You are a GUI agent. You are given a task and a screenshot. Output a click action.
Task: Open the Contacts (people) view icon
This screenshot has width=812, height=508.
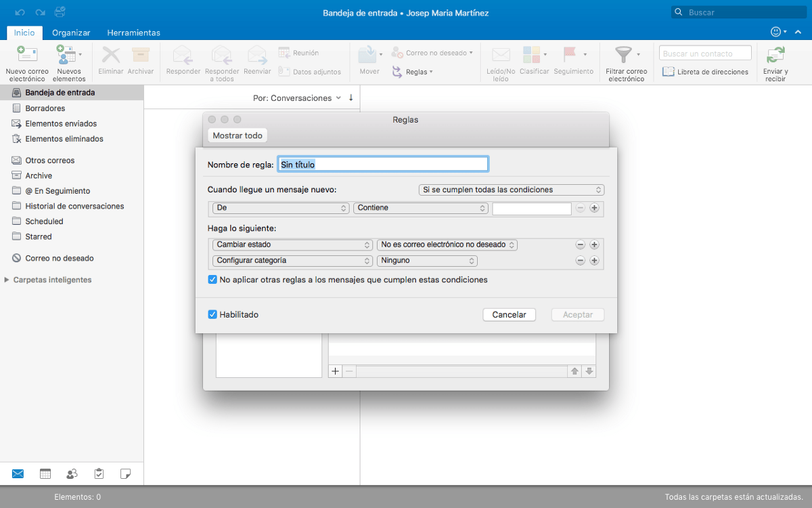point(72,473)
